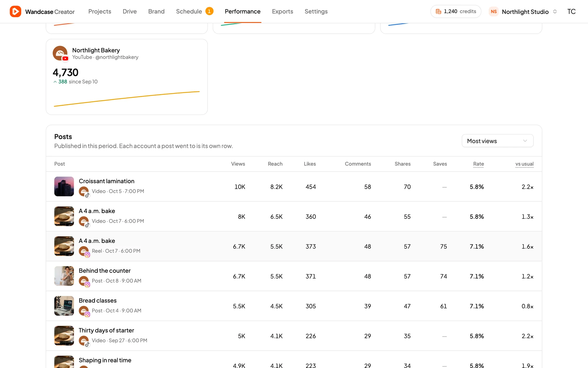
Task: Click the Behind the counter post title
Action: 105,271
